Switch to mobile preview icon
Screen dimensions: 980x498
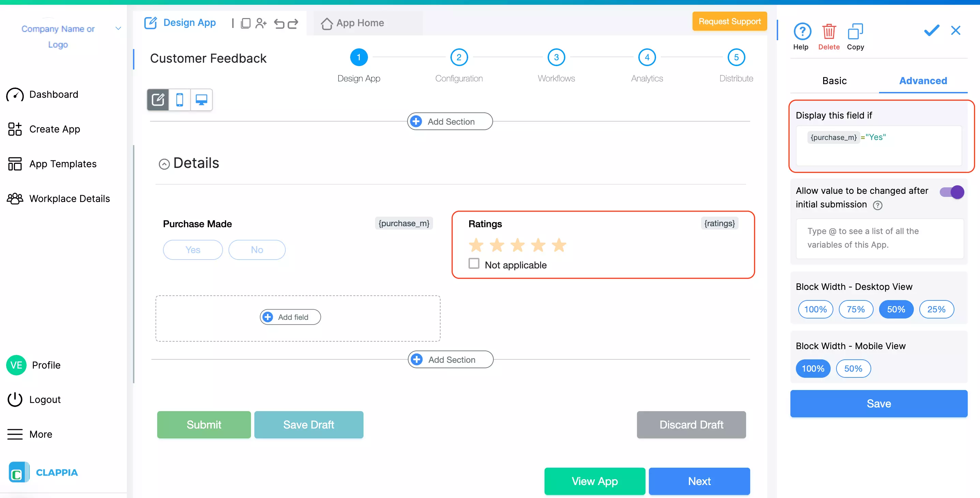coord(180,100)
